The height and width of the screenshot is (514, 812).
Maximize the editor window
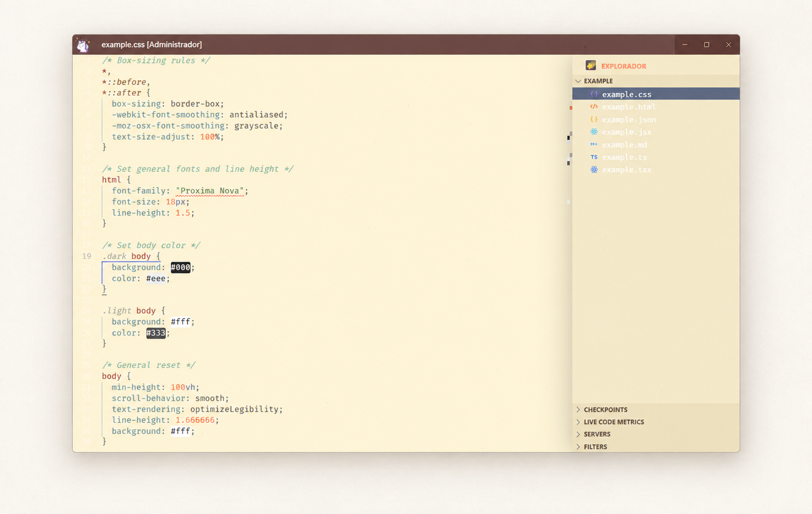(706, 45)
